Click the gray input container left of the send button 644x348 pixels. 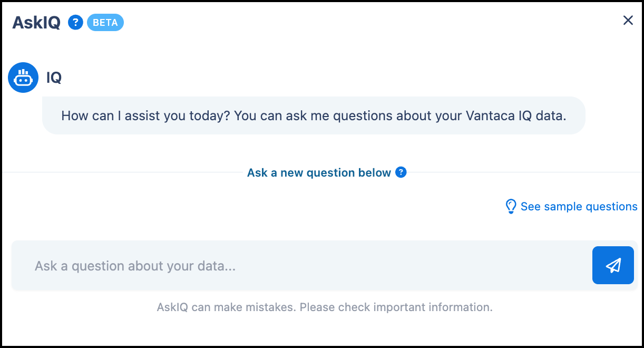pyautogui.click(x=301, y=265)
